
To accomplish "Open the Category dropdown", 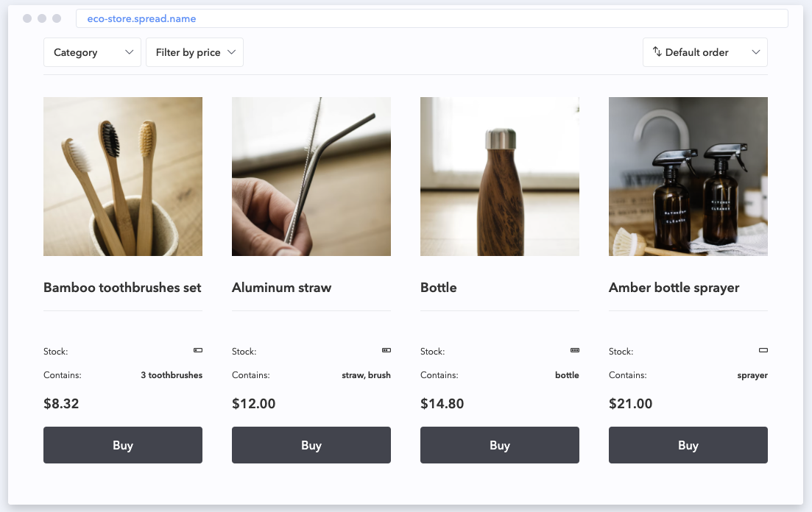I will coord(92,52).
